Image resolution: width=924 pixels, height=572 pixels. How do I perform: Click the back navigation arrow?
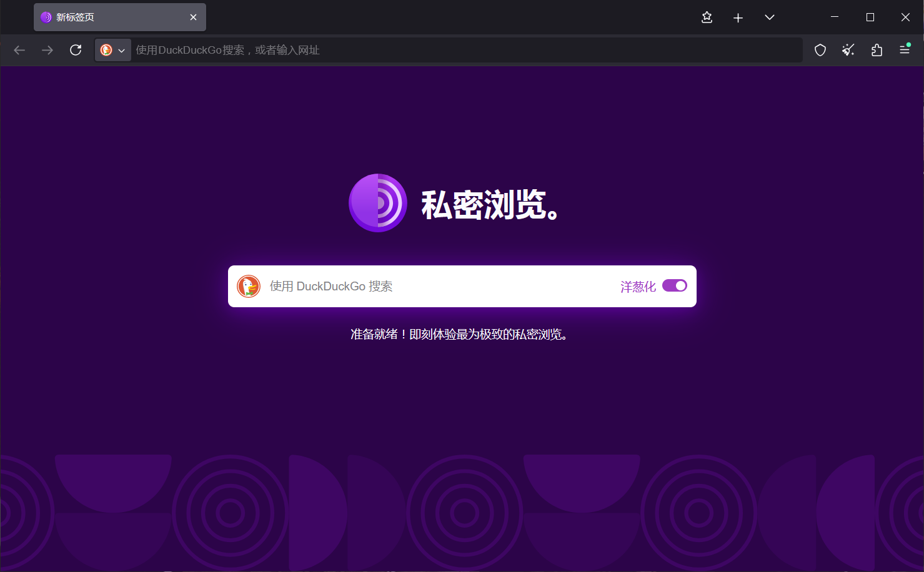pos(19,50)
